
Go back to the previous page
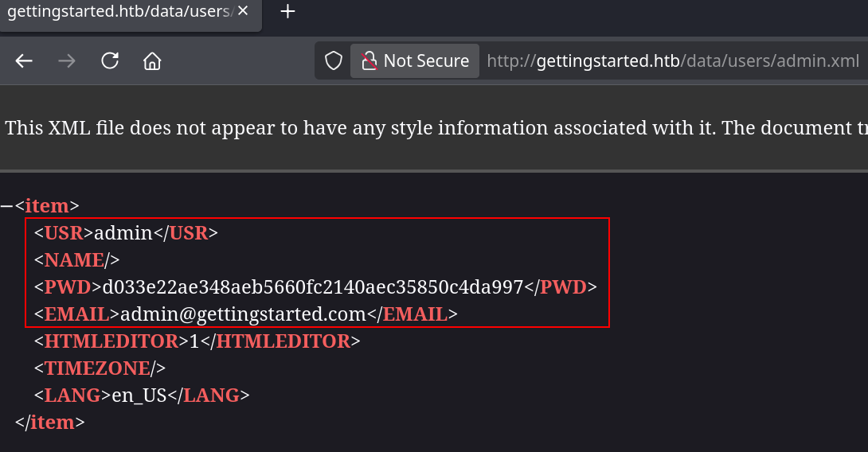click(24, 61)
